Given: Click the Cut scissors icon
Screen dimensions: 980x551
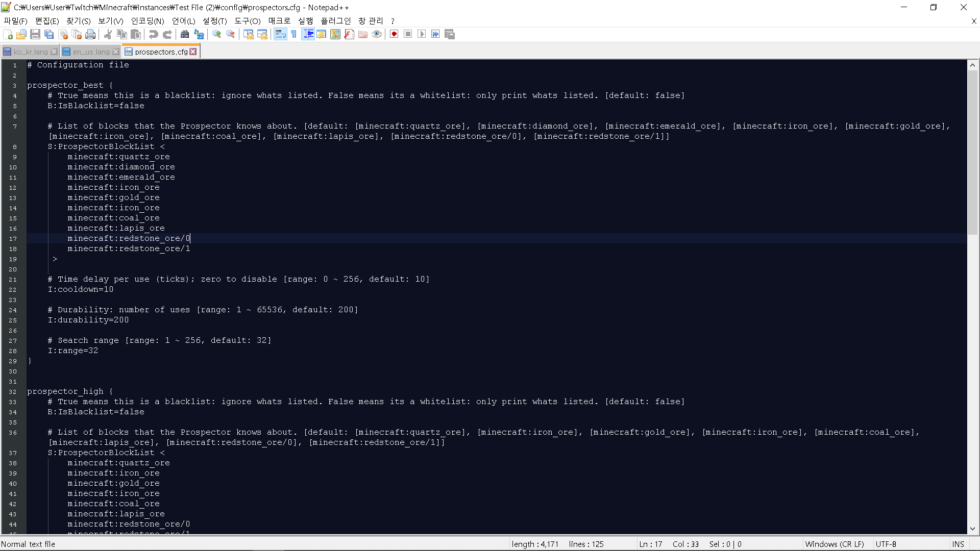Looking at the screenshot, I should click(108, 34).
